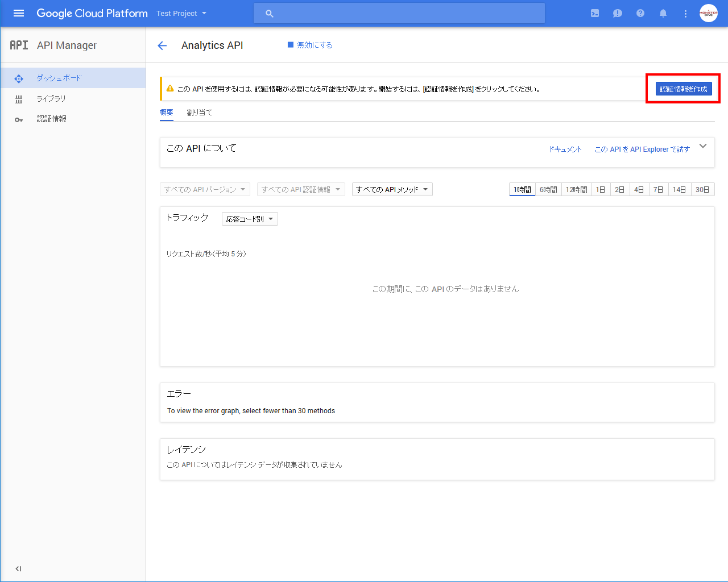Switch to the 概要 tab
The width and height of the screenshot is (728, 582).
click(167, 113)
